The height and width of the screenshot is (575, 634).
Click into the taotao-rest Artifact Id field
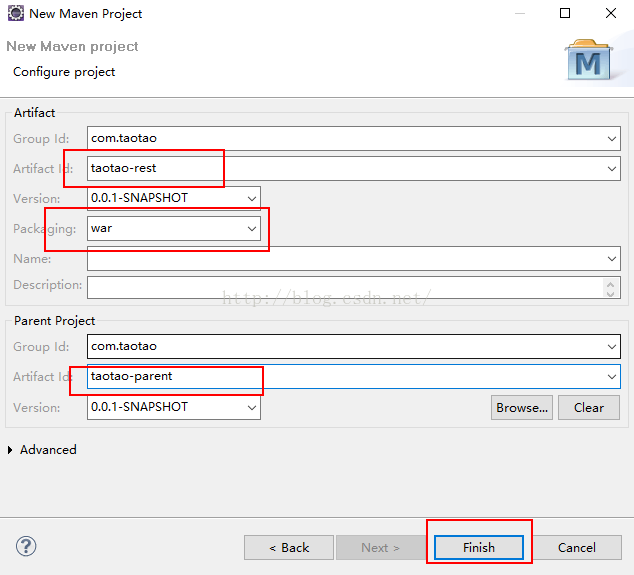tap(354, 169)
